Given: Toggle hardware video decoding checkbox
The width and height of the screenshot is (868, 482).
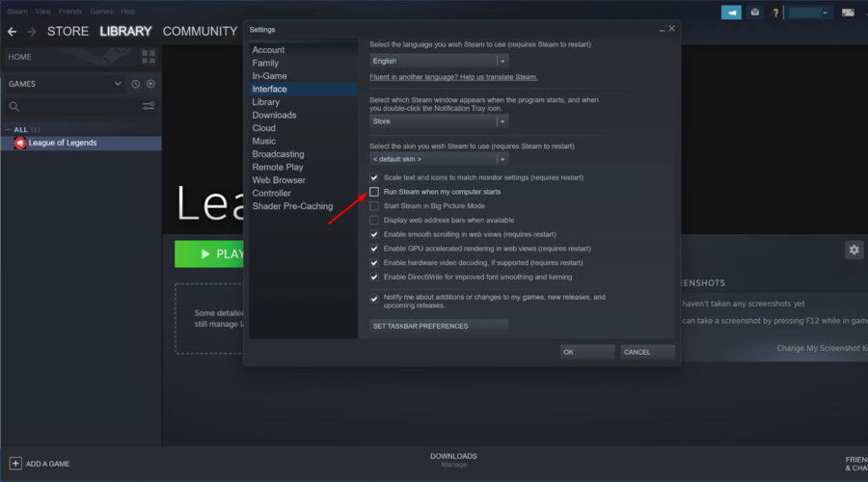Looking at the screenshot, I should (x=374, y=263).
